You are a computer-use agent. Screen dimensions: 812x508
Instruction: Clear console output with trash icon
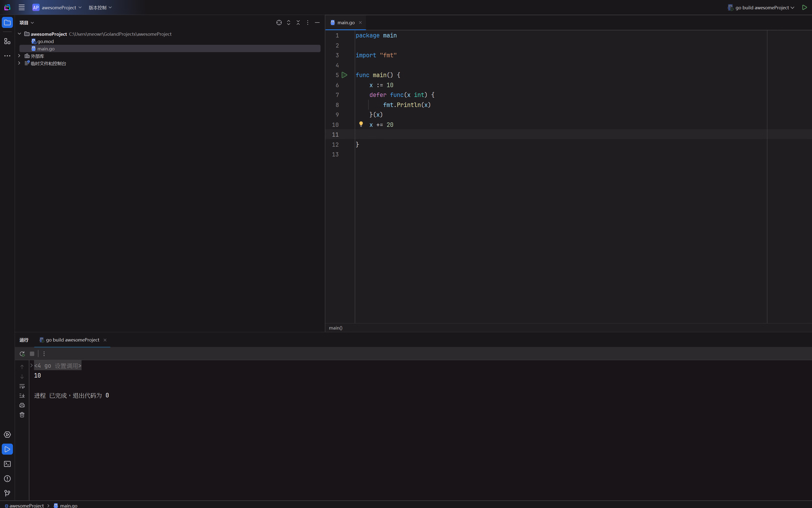22,415
